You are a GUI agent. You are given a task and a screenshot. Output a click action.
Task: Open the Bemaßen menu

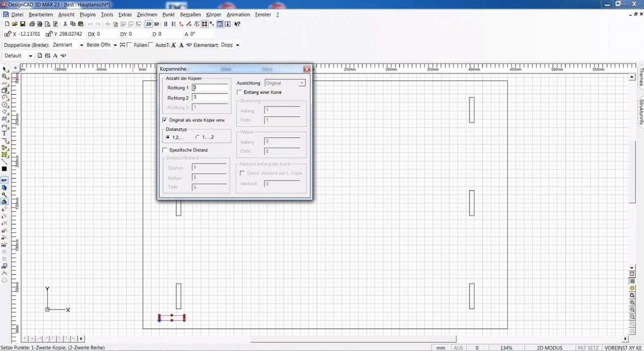click(x=190, y=15)
